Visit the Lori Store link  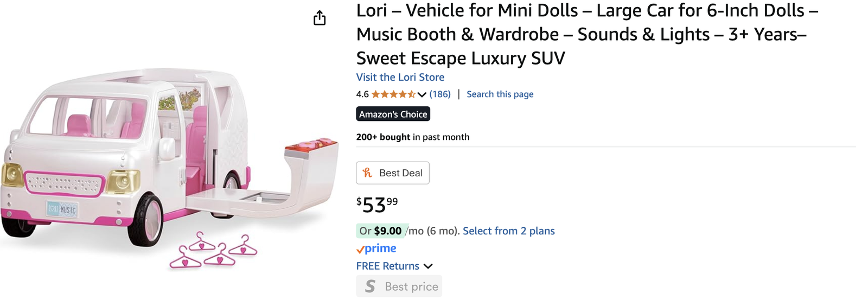(400, 78)
